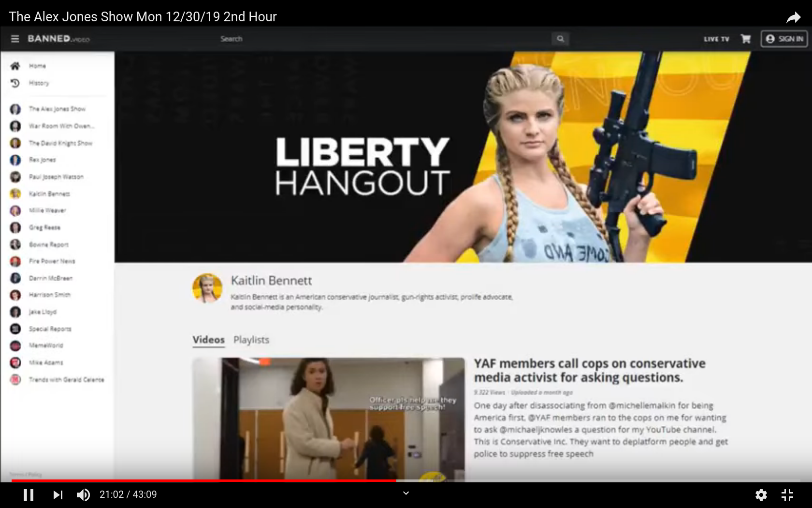Open Mike Adams channel avatar
Viewport: 812px width, 508px height.
pyautogui.click(x=15, y=362)
